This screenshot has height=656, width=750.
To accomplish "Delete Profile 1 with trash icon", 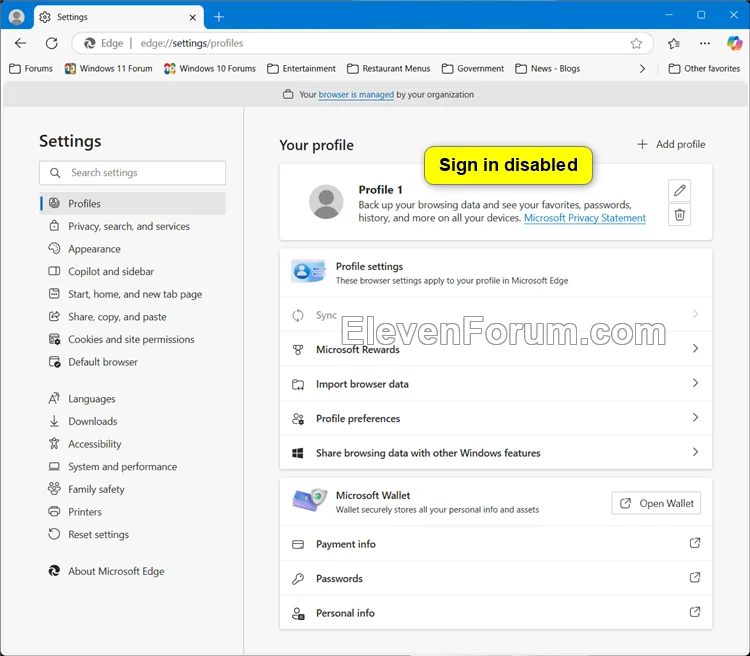I will [679, 214].
